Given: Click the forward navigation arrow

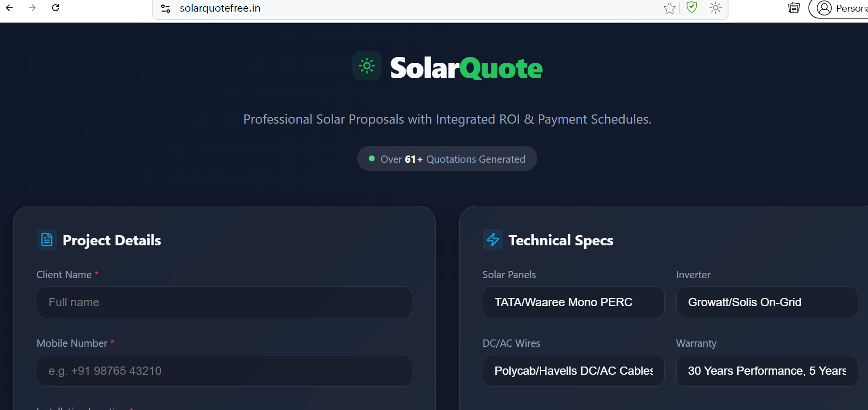Looking at the screenshot, I should [32, 8].
